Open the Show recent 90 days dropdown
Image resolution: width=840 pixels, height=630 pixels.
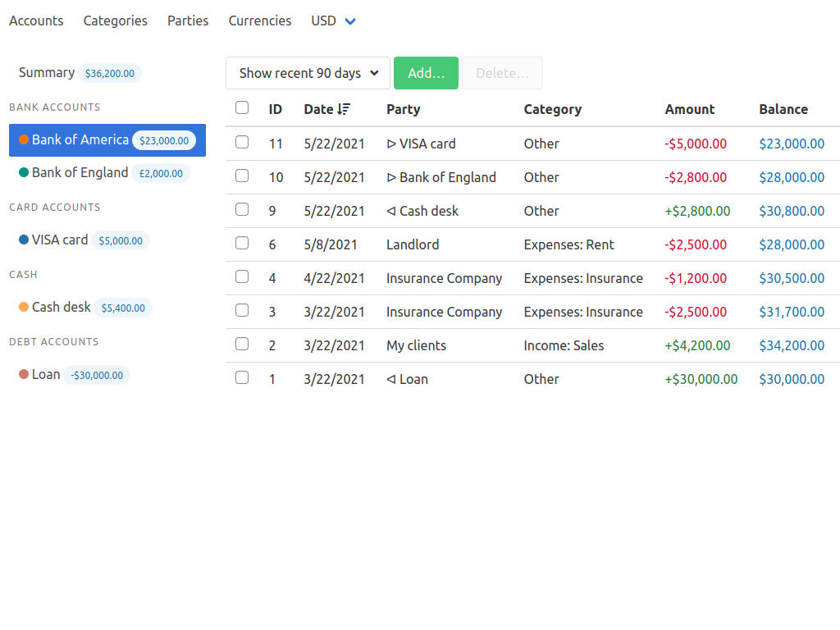[308, 73]
